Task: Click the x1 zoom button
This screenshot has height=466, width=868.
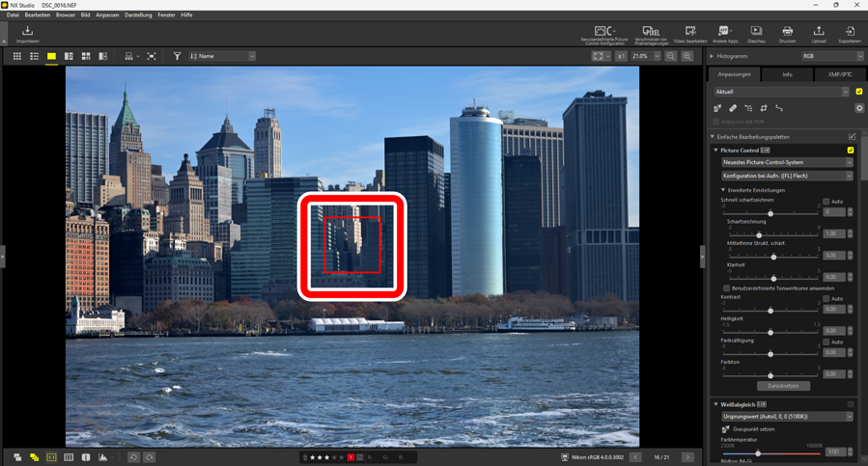Action: [x=621, y=57]
